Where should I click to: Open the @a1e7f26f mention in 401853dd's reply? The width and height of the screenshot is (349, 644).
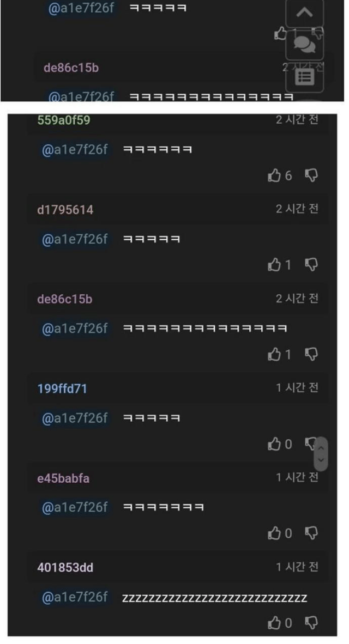pyautogui.click(x=75, y=597)
